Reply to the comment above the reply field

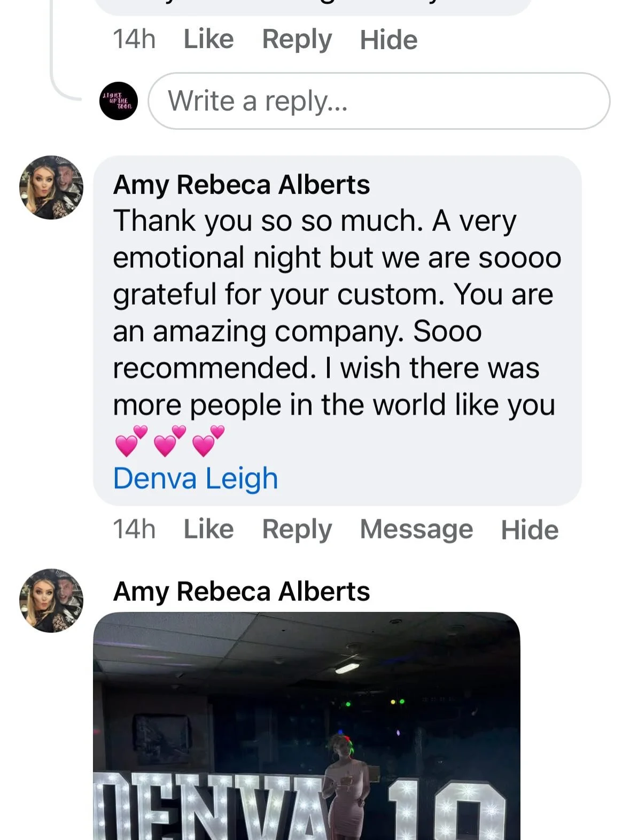click(297, 40)
